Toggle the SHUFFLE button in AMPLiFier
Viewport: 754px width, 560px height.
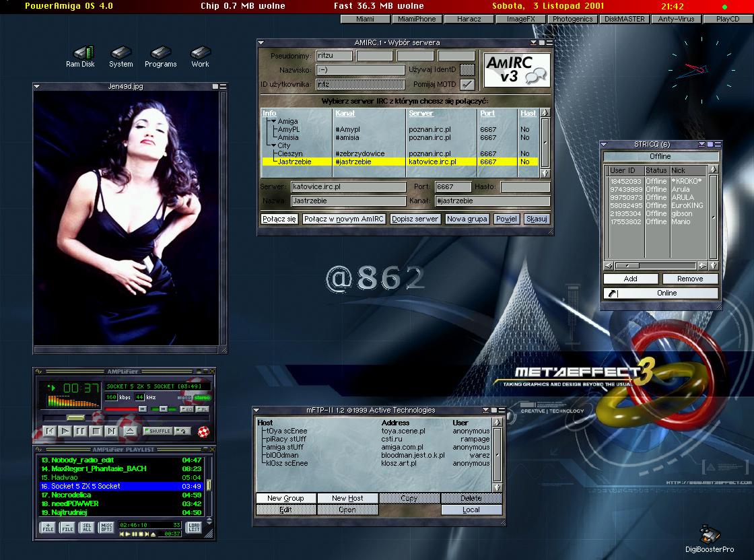(x=158, y=431)
